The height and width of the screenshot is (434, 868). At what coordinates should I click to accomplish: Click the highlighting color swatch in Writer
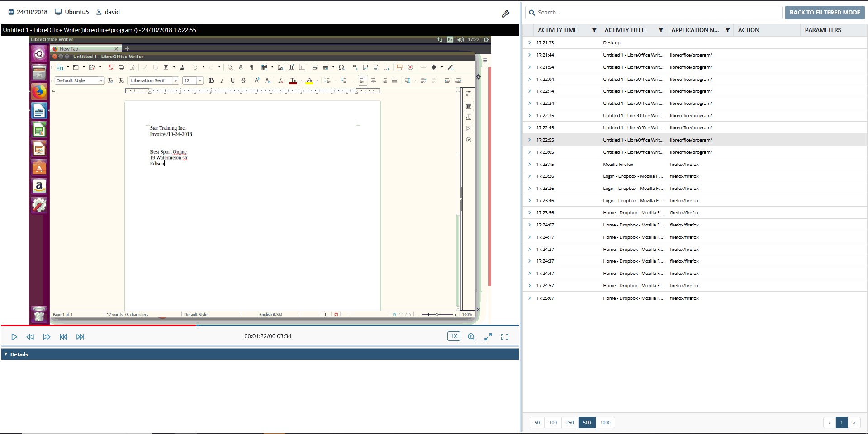pos(309,80)
